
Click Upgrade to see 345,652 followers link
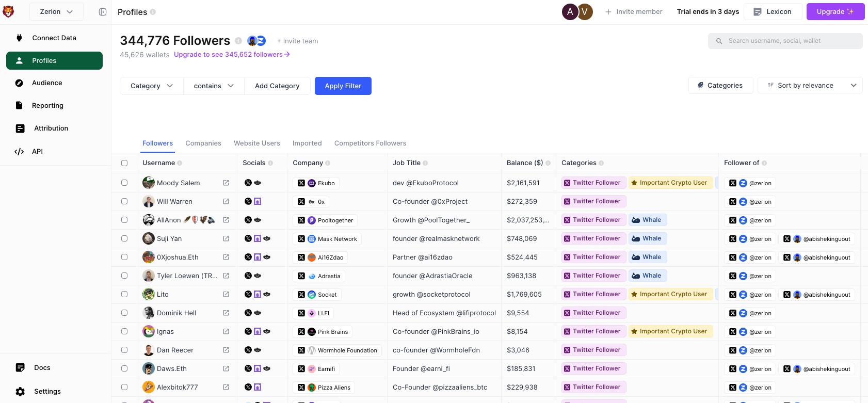232,55
